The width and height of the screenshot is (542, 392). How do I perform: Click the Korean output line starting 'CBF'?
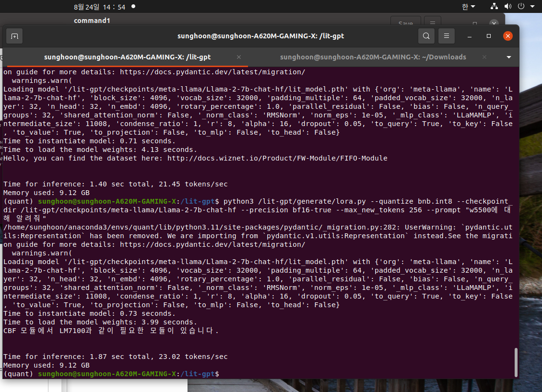point(111,331)
